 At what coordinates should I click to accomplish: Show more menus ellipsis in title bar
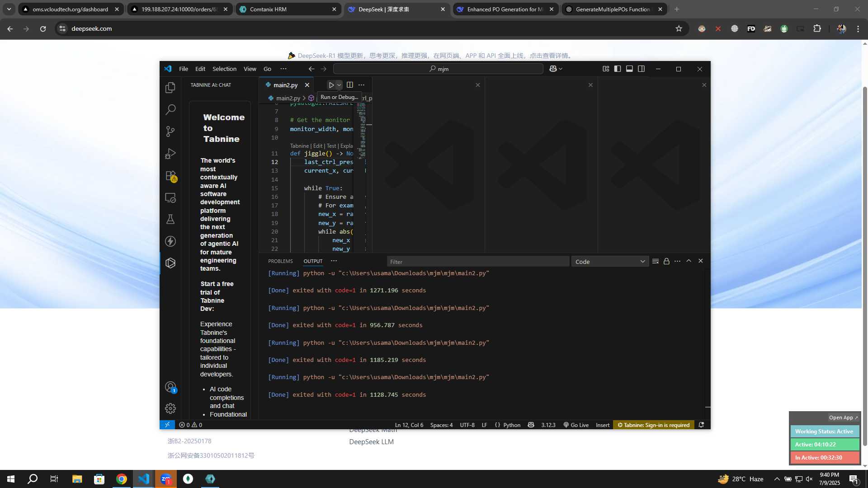283,69
